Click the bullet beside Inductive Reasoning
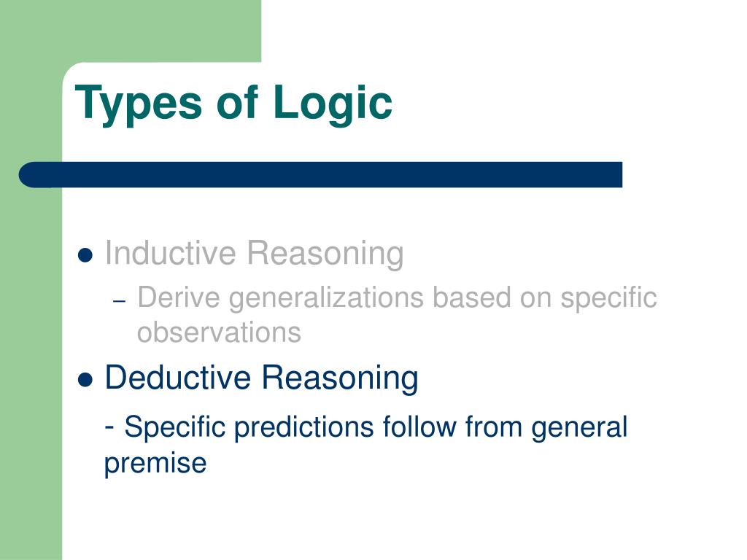Viewport: 747px width, 560px height. [x=85, y=254]
